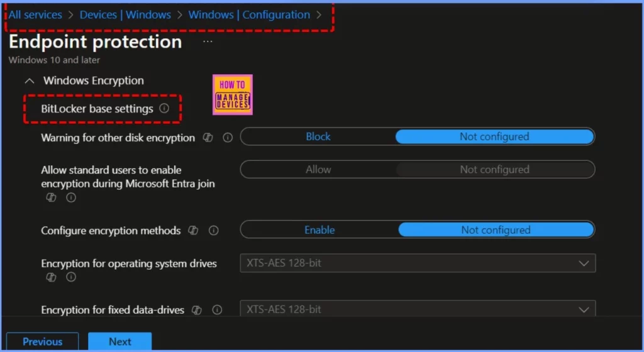This screenshot has width=644, height=352.
Task: Select Not configured for Configure encryption methods
Action: tap(496, 230)
